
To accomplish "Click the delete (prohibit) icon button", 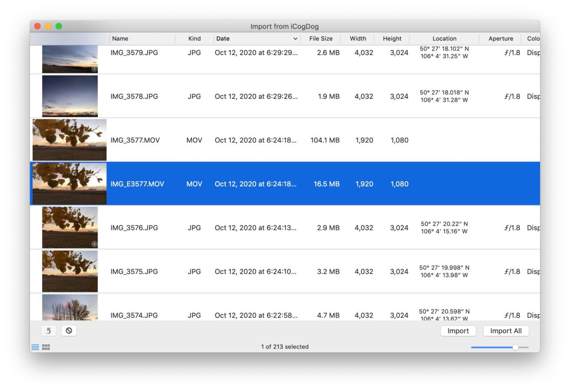I will pos(69,331).
